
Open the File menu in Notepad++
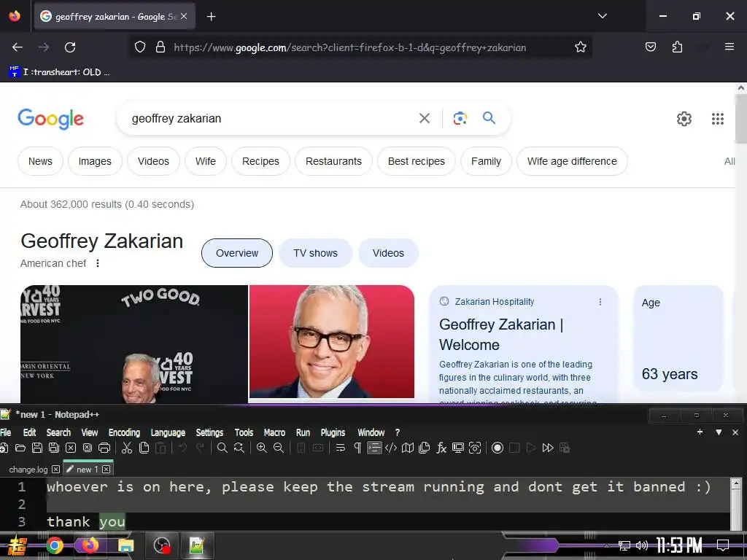pyautogui.click(x=6, y=432)
